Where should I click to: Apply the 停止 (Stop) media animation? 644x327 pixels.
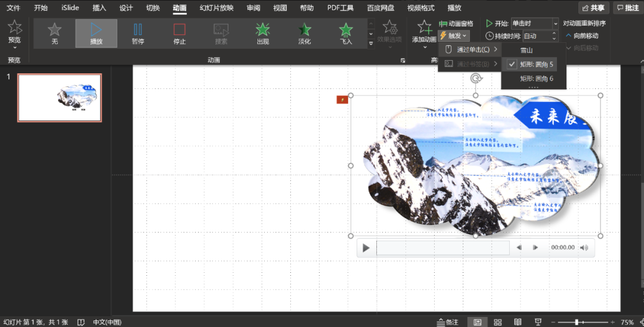coord(179,33)
